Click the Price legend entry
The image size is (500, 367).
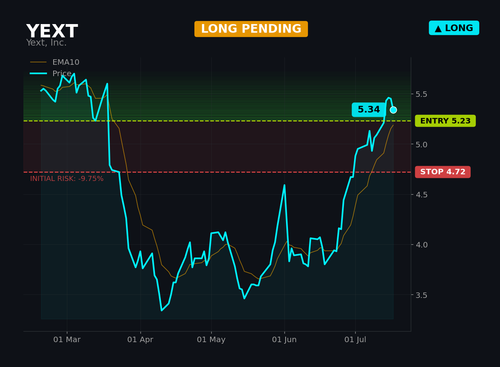[x=51, y=73]
